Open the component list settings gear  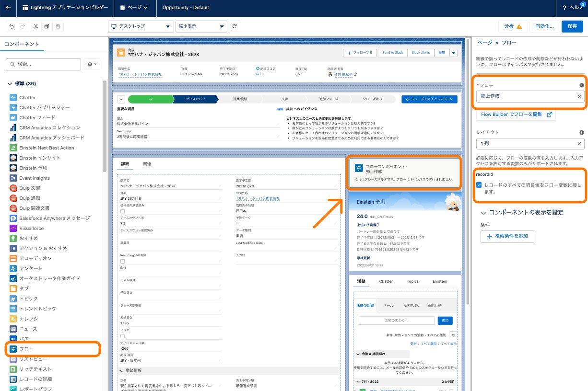pyautogui.click(x=92, y=64)
